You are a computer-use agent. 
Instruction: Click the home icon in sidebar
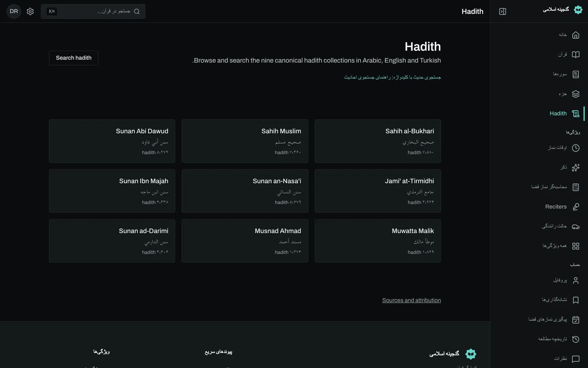pyautogui.click(x=576, y=35)
